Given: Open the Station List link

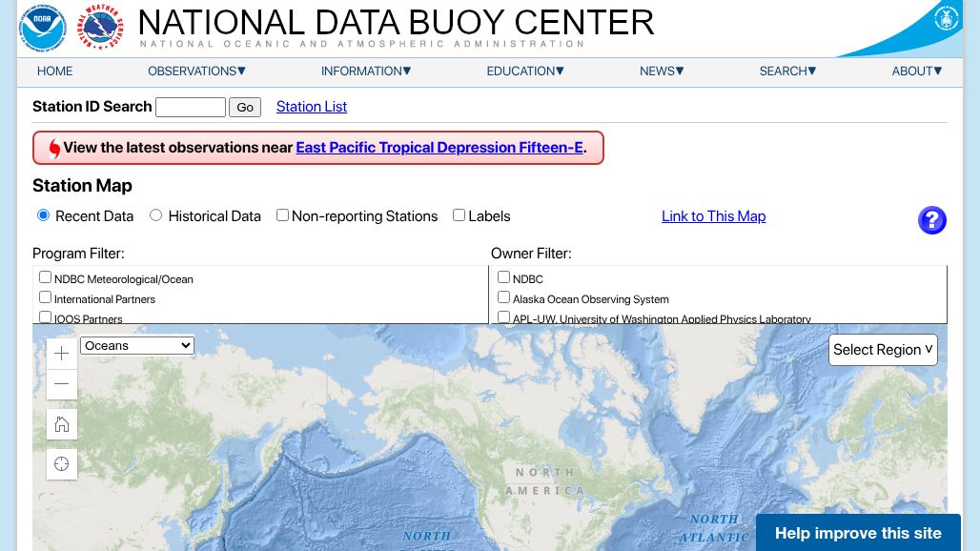Looking at the screenshot, I should (x=311, y=107).
